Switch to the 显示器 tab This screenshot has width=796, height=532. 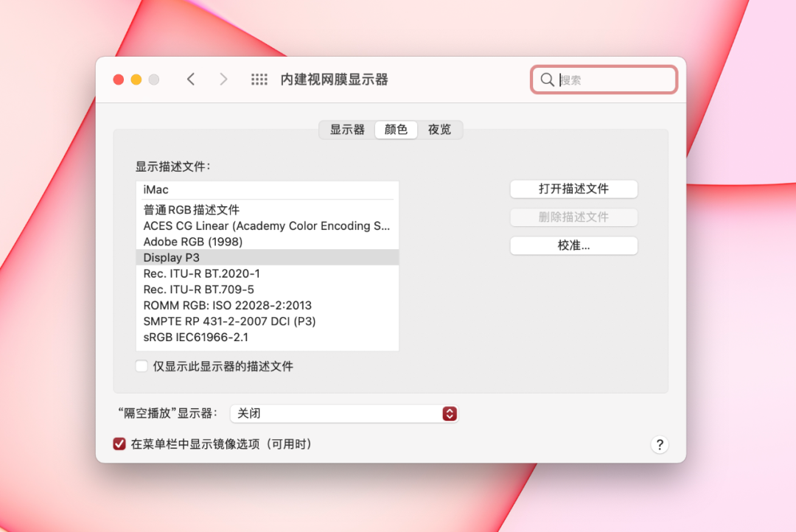point(347,130)
